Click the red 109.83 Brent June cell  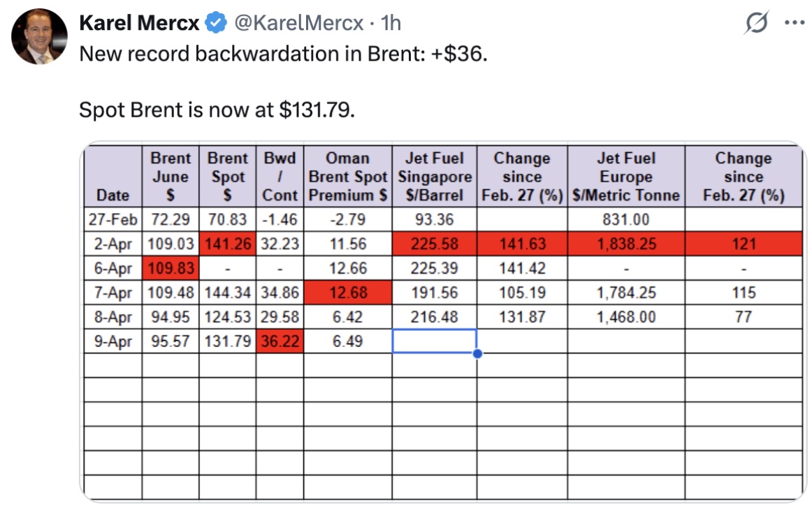tap(171, 268)
